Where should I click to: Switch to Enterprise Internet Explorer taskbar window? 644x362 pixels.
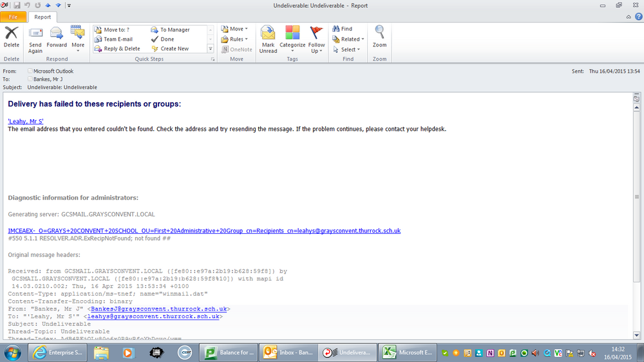point(57,352)
